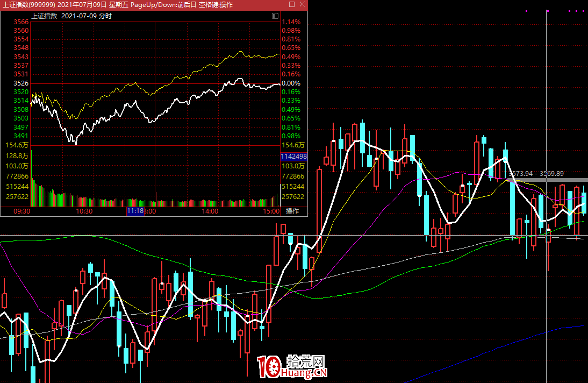Click the 1.14% label on the right axis
588x383 pixels.
click(291, 22)
